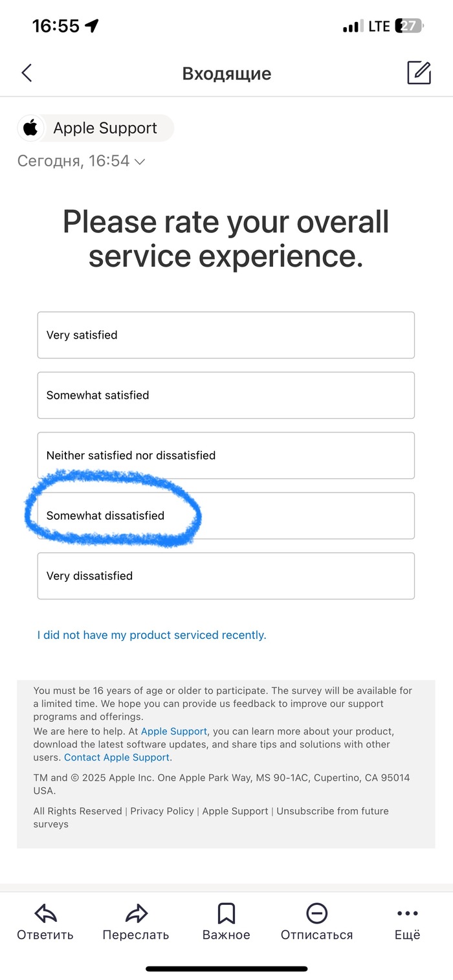Tap the Отписаться unsubscribe icon

click(316, 913)
